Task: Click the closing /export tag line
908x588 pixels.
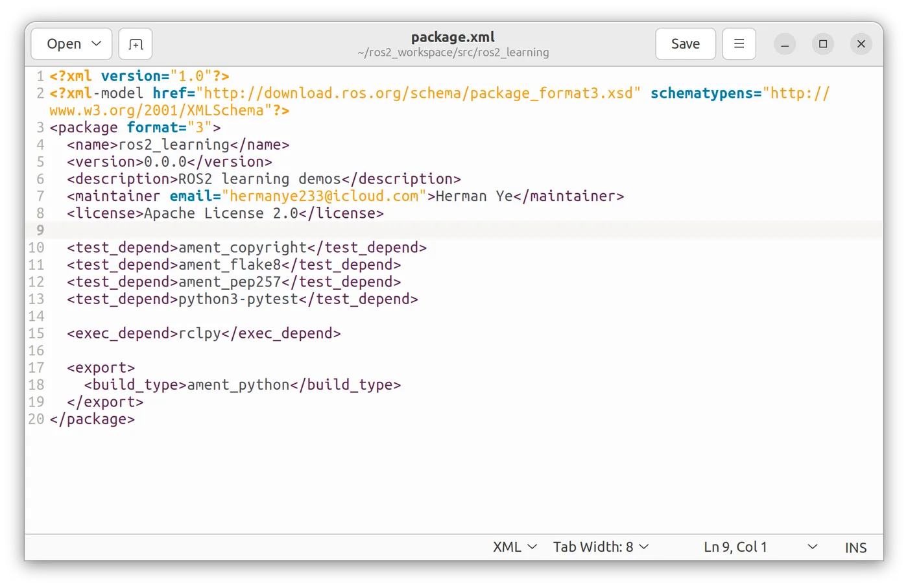Action: tap(105, 402)
